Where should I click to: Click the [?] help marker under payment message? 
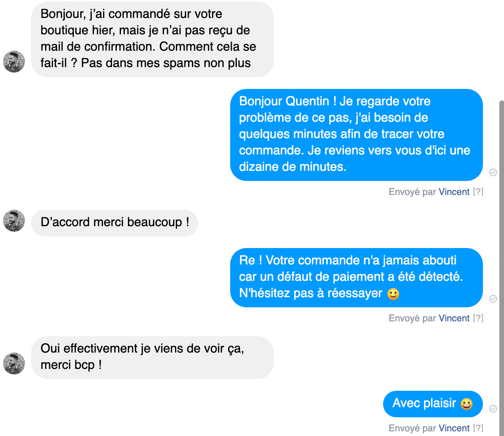tap(478, 318)
